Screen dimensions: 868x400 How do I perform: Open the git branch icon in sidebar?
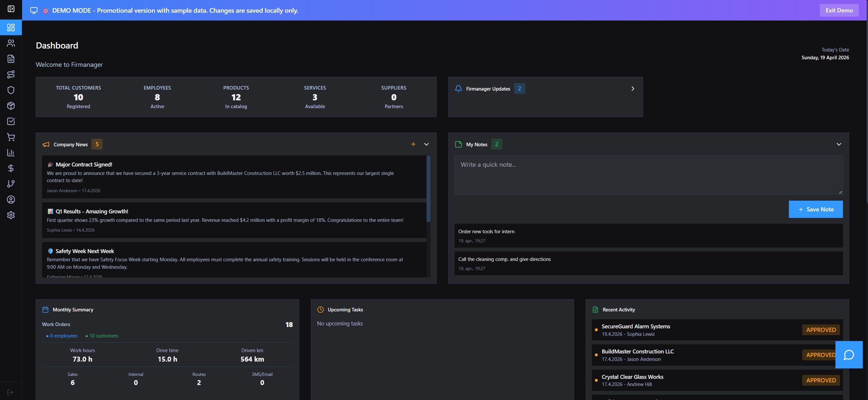click(x=11, y=184)
